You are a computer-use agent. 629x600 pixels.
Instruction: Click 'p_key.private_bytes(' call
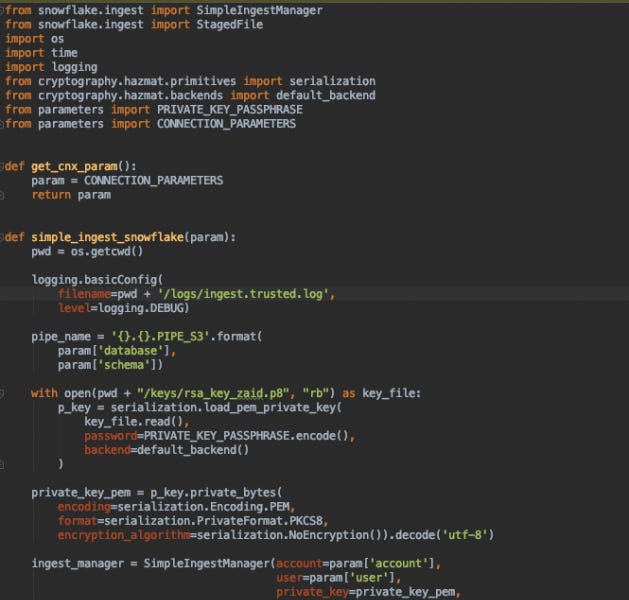point(216,493)
